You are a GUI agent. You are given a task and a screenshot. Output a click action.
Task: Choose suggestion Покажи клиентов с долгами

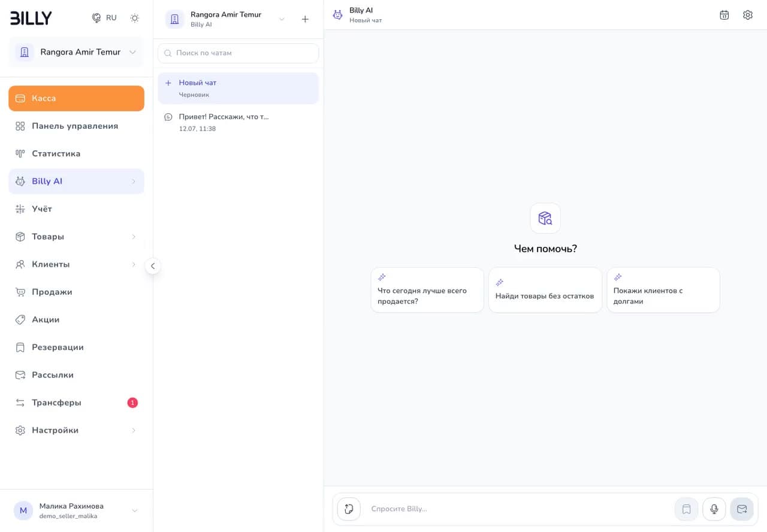663,290
